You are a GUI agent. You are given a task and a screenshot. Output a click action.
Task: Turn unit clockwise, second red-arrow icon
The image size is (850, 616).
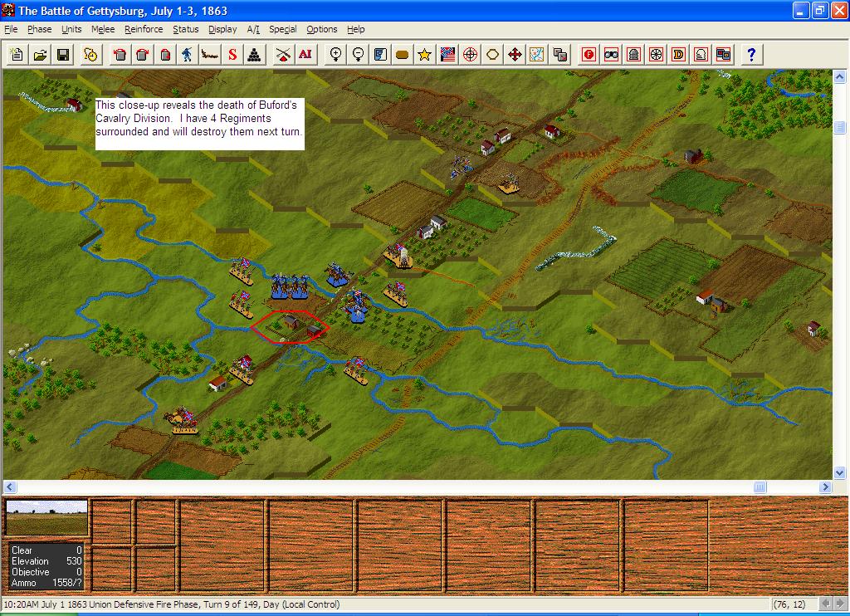(142, 54)
